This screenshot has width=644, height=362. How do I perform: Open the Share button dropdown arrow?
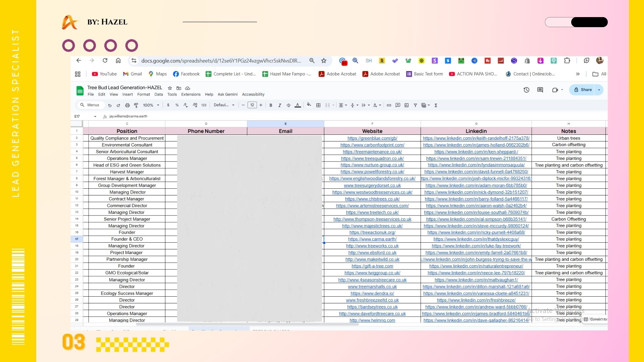click(x=599, y=90)
